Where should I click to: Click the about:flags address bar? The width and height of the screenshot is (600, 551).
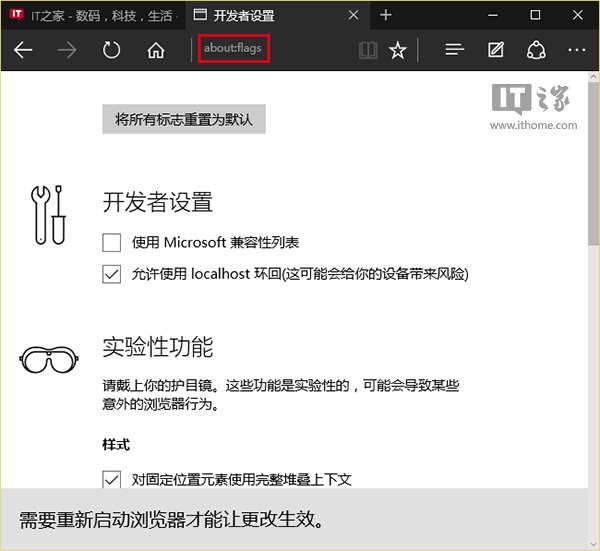(x=234, y=48)
